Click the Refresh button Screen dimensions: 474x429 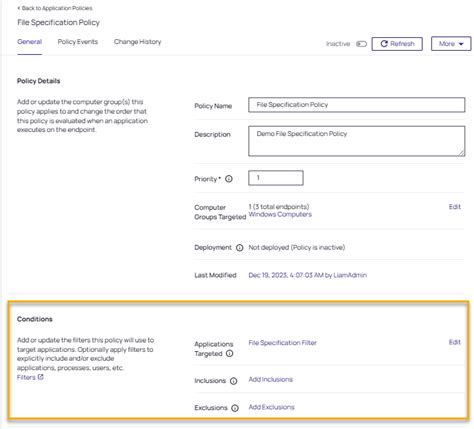(397, 44)
